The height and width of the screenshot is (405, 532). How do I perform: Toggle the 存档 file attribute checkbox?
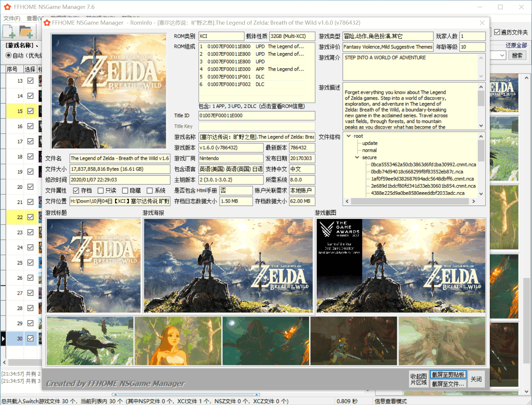(x=76, y=190)
